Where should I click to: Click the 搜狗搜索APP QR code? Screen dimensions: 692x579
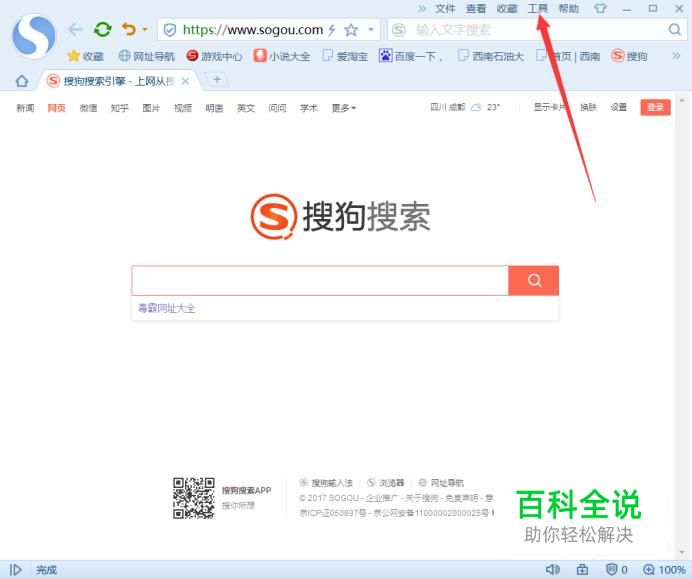tap(194, 498)
